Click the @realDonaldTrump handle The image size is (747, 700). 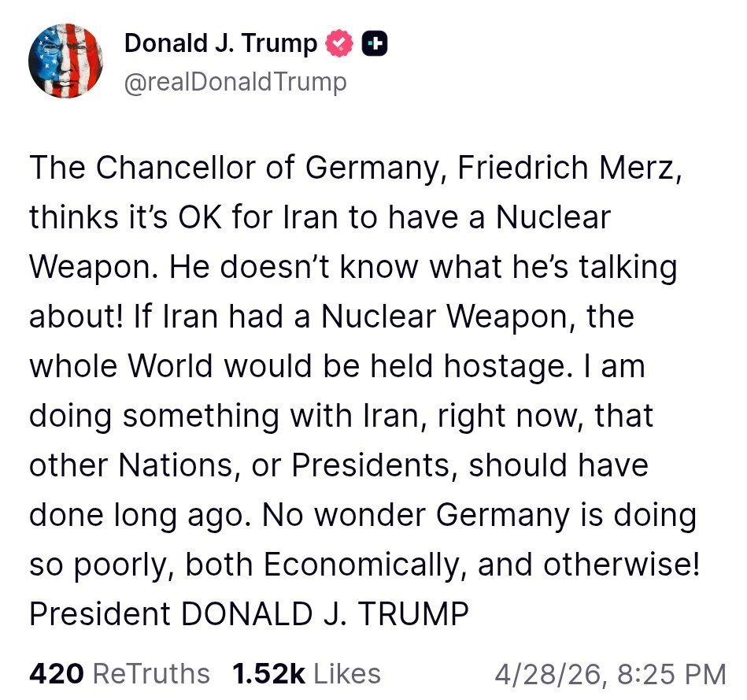point(235,82)
